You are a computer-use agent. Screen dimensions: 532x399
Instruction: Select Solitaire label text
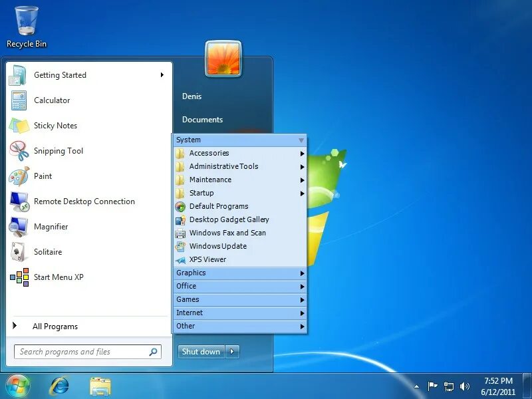pos(48,252)
